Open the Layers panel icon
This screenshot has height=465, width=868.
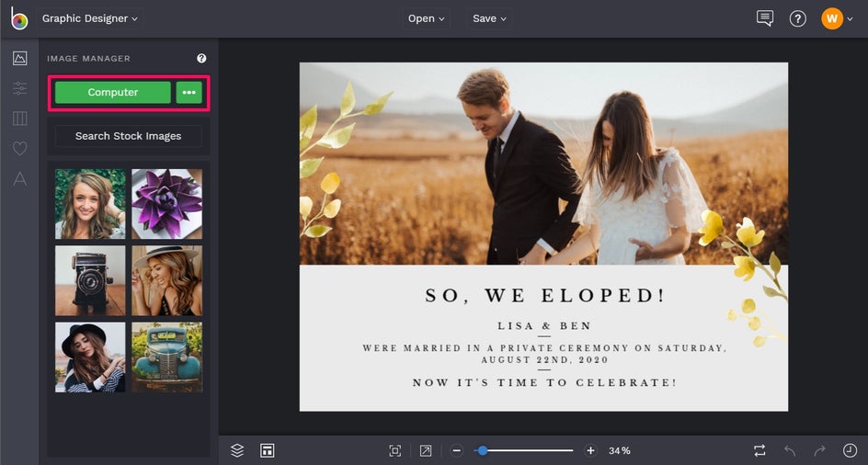tap(237, 450)
